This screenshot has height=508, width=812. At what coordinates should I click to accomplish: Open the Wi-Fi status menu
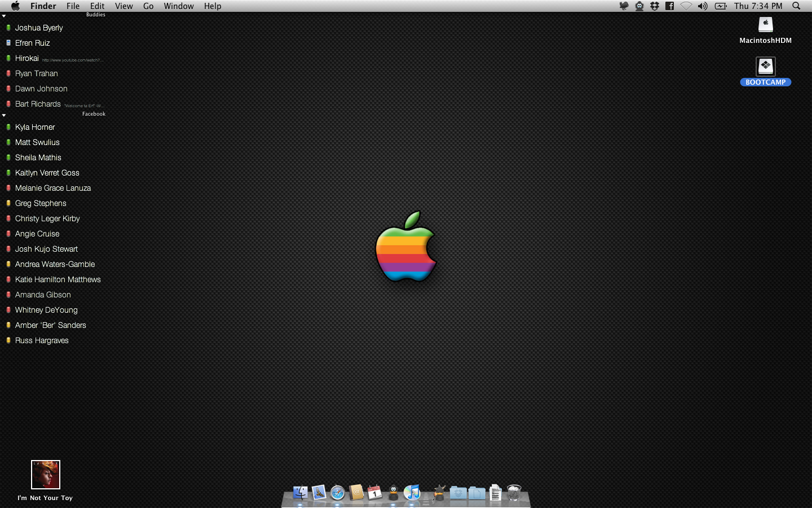tap(686, 6)
